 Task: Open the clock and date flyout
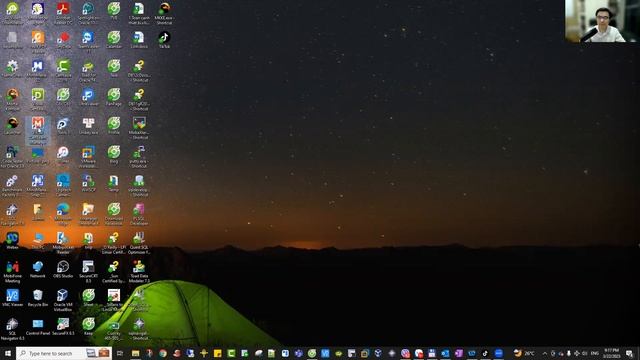point(611,353)
